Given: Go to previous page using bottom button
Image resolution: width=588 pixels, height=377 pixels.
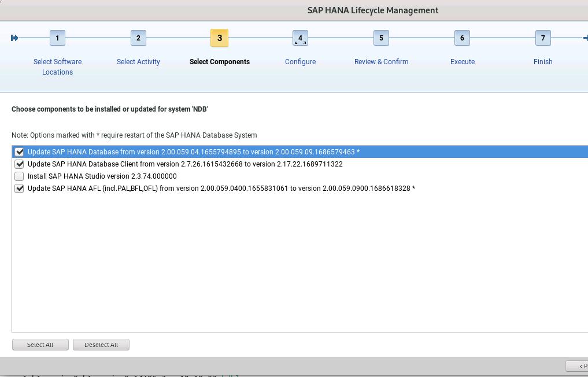Looking at the screenshot, I should pyautogui.click(x=578, y=366).
